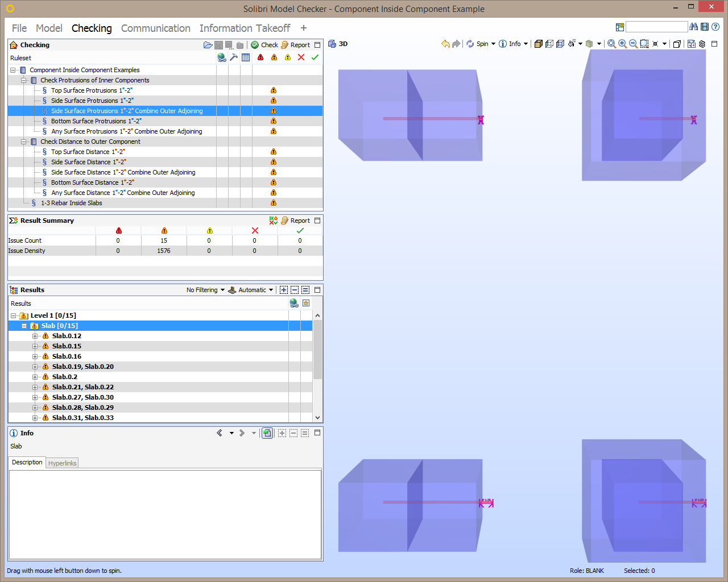The image size is (728, 582).
Task: Click the Description tab in Info panel
Action: tap(27, 463)
